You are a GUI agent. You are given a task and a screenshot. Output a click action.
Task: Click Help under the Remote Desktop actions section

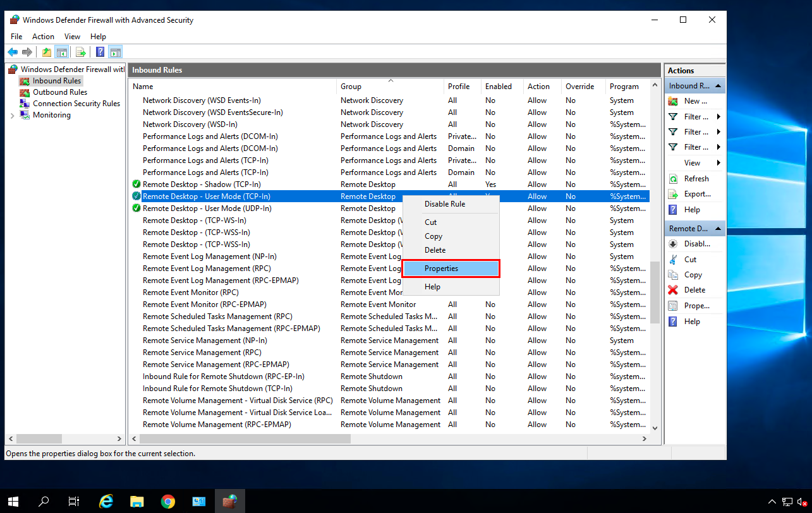point(692,322)
